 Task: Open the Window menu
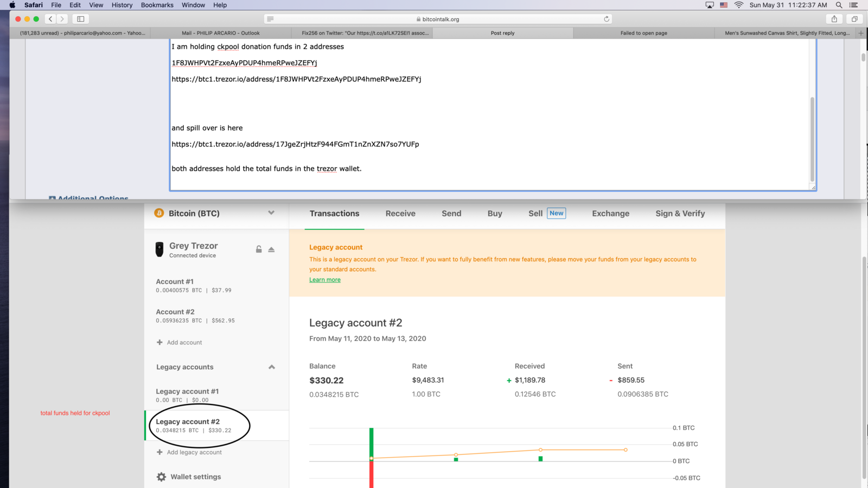[193, 5]
